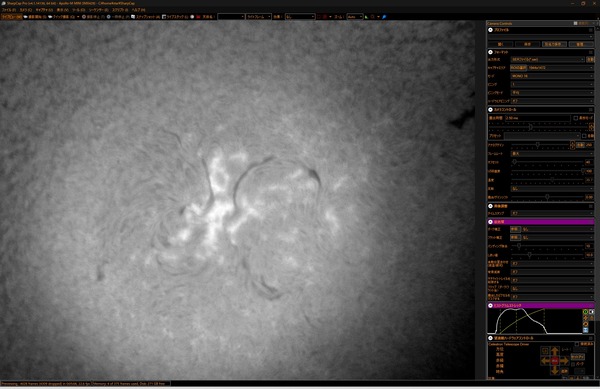Collapse the Camera Controls section

point(491,109)
